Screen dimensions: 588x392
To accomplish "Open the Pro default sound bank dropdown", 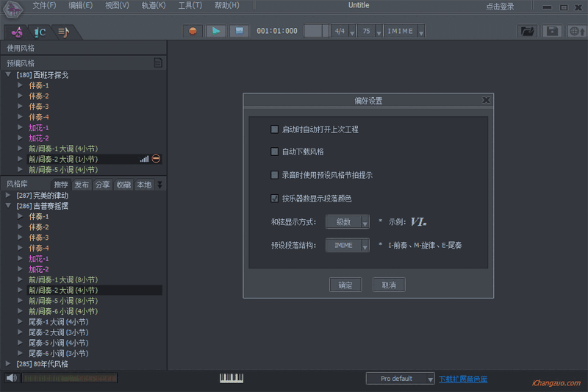I will click(x=401, y=379).
